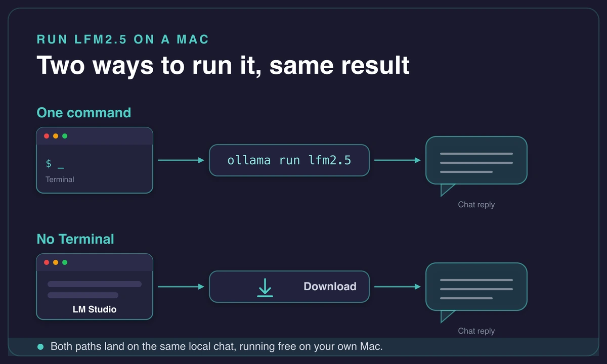Click the chat bubble in No Terminal row
607x364 pixels.
(476, 292)
